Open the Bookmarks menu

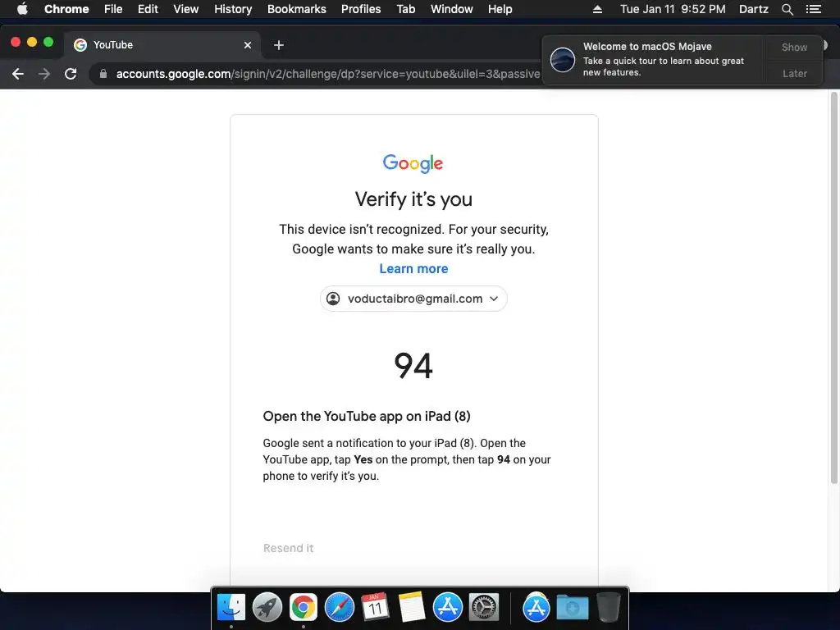click(297, 9)
